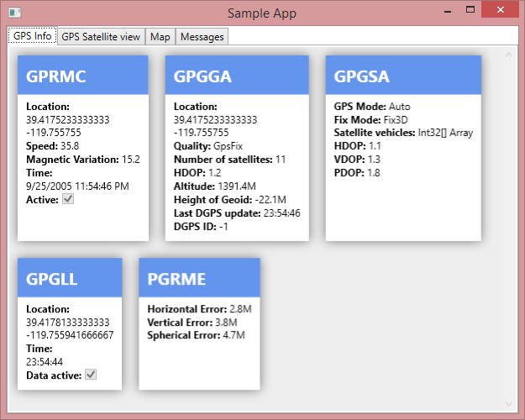525x420 pixels.
Task: Click the GPGLL card header
Action: coord(70,277)
